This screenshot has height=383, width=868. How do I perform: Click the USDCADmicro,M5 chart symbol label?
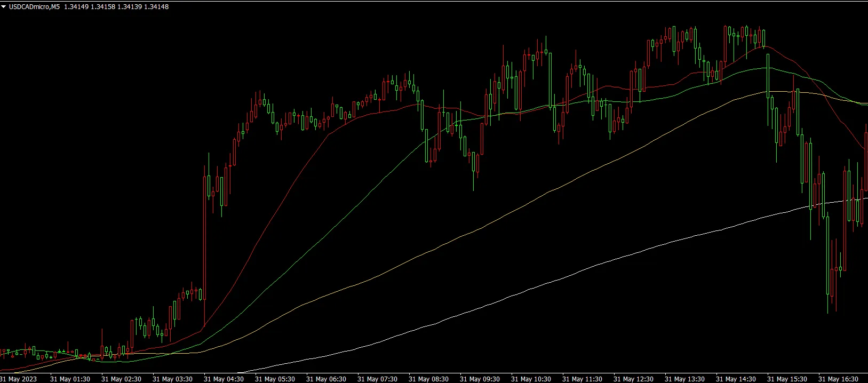(35, 7)
